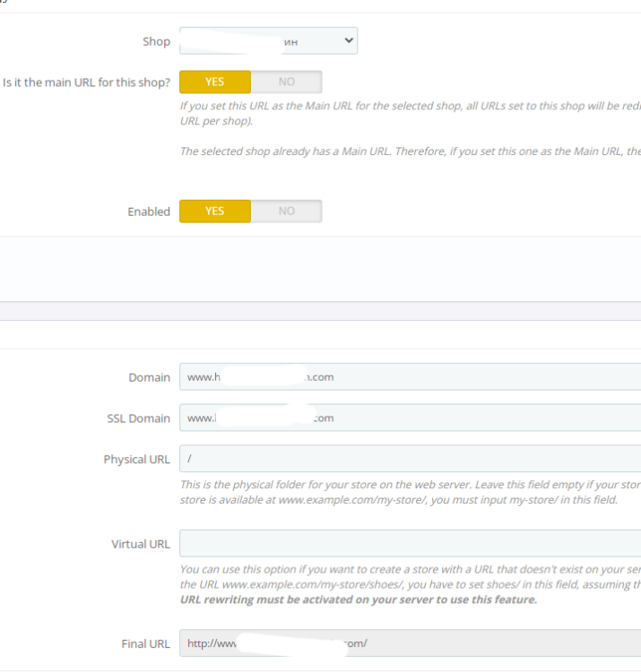641x672 pixels.
Task: Click the Virtual URL label
Action: 141,544
